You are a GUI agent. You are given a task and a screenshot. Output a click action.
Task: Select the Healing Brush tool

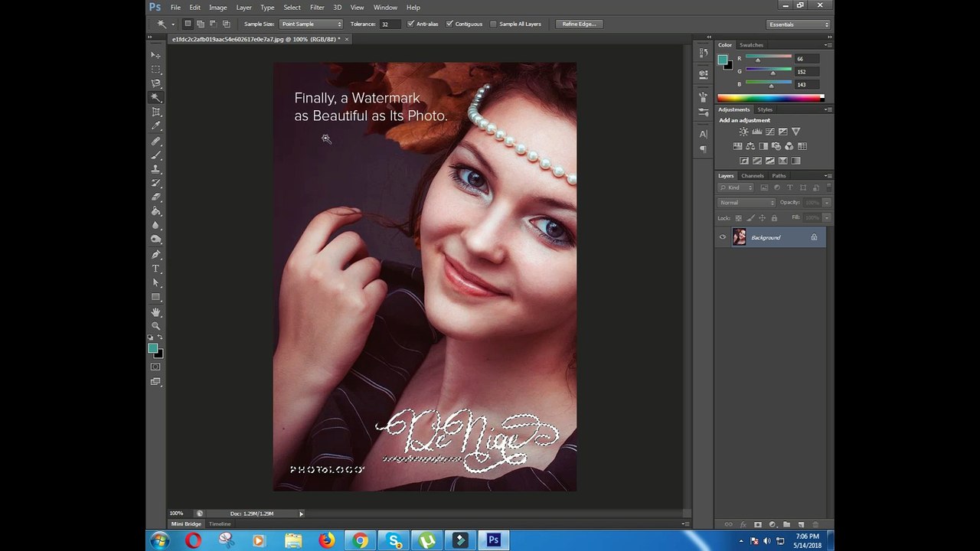155,141
